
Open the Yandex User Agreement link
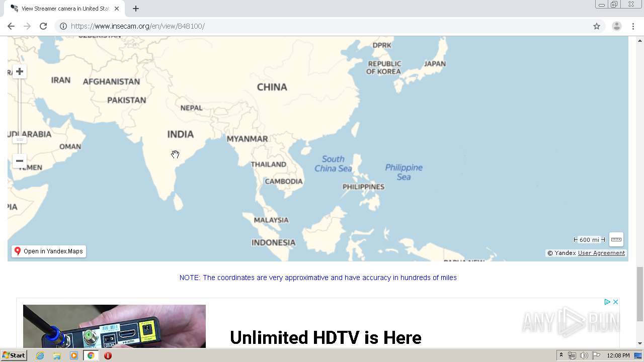point(601,253)
